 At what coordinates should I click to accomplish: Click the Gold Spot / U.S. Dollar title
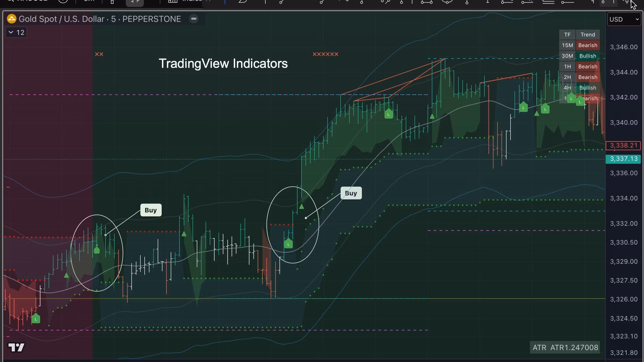coord(61,19)
